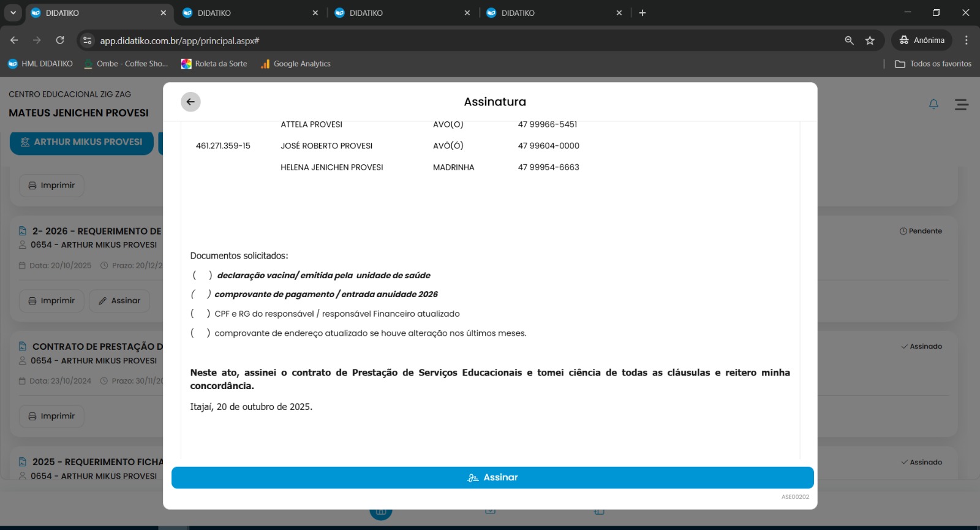The height and width of the screenshot is (530, 980).
Task: Open the Chrome three-dot menu
Action: coord(967,40)
